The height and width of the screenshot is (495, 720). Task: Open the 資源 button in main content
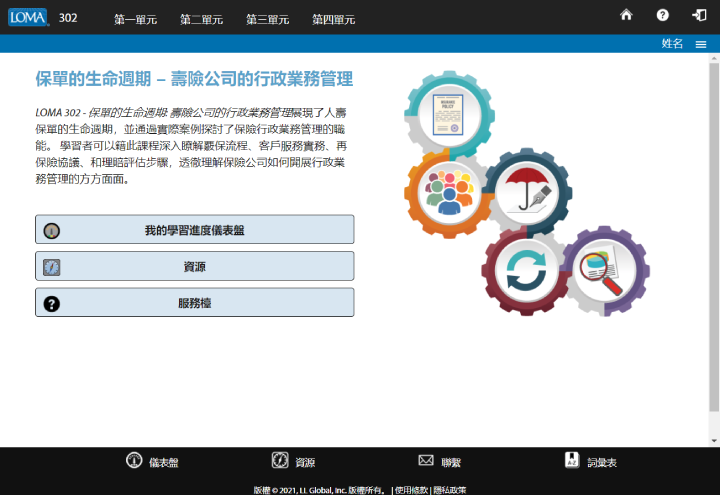pos(195,266)
